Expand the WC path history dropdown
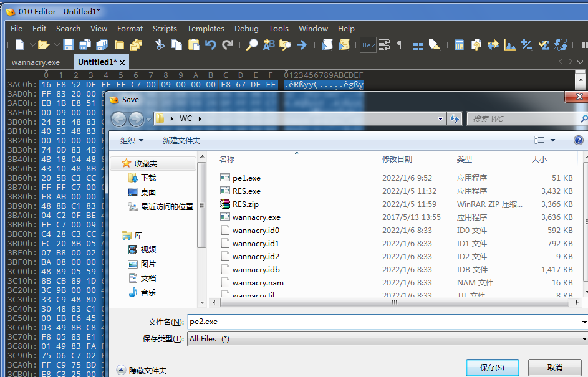The image size is (588, 377). point(440,119)
